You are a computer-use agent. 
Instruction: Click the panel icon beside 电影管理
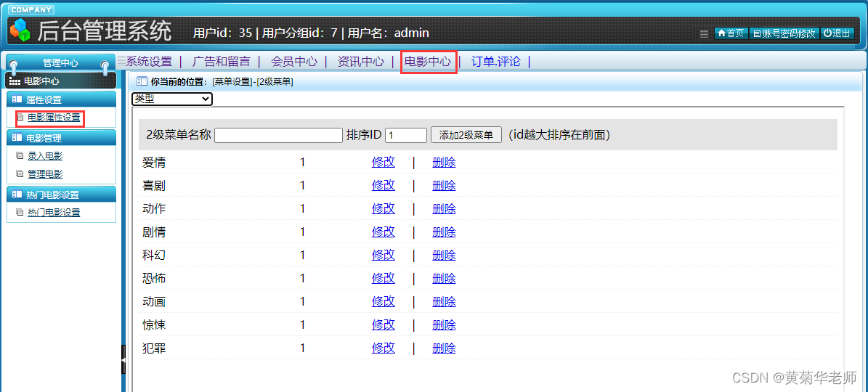point(17,138)
